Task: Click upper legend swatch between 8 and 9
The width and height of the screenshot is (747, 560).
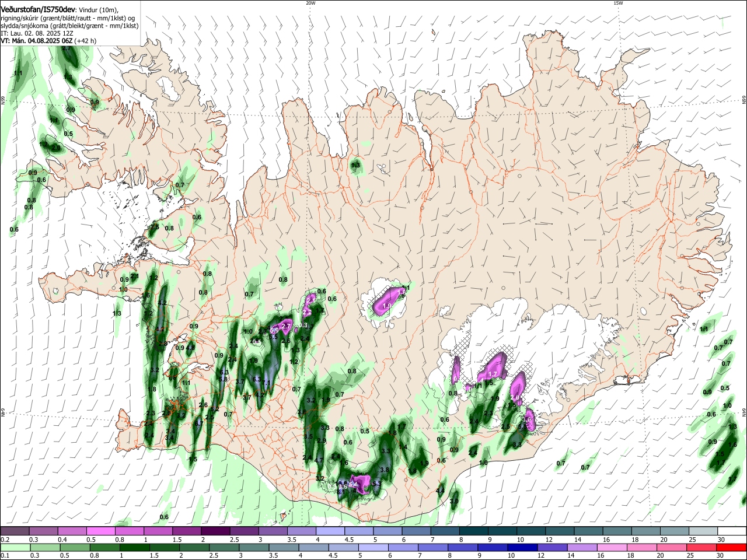Action: (x=474, y=531)
